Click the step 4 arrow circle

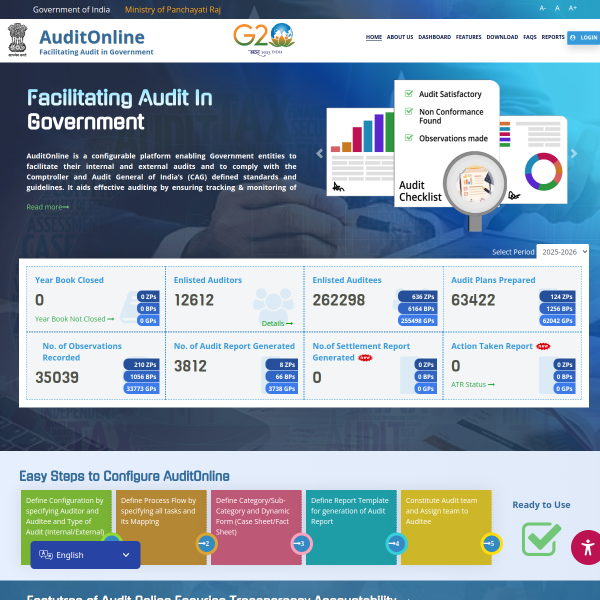tap(396, 543)
